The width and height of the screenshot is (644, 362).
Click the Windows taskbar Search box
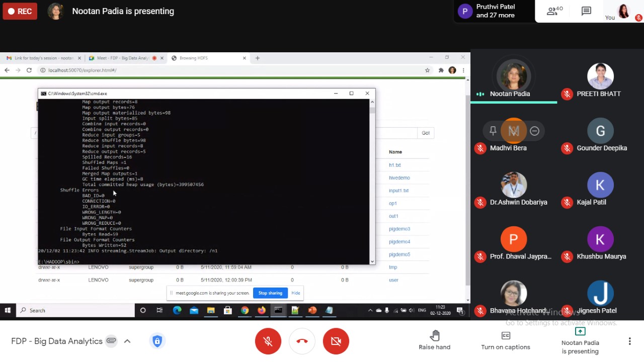75,311
